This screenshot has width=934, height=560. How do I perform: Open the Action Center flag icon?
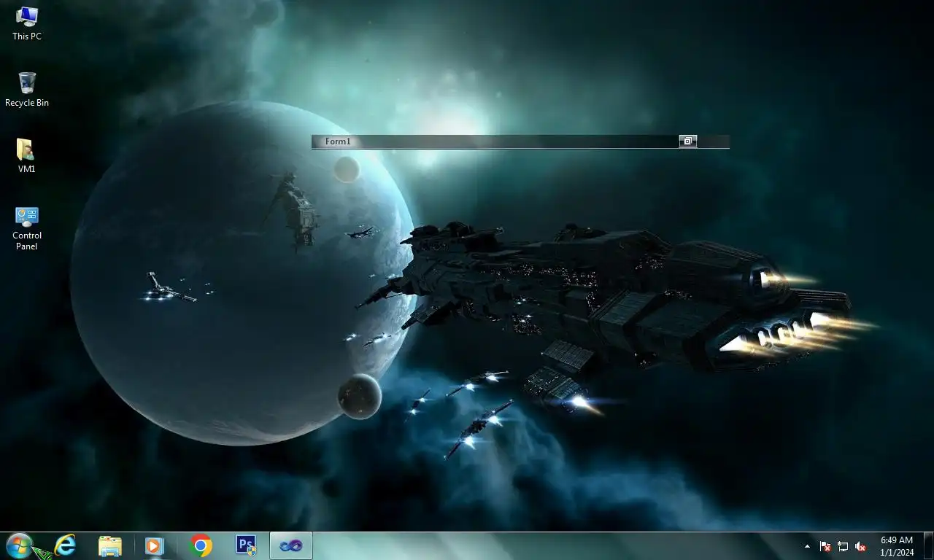tap(825, 546)
